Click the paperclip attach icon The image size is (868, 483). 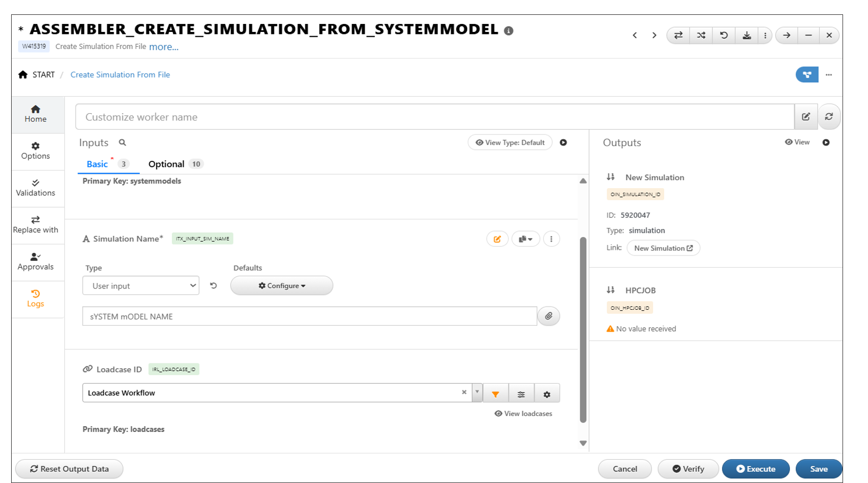coord(548,316)
